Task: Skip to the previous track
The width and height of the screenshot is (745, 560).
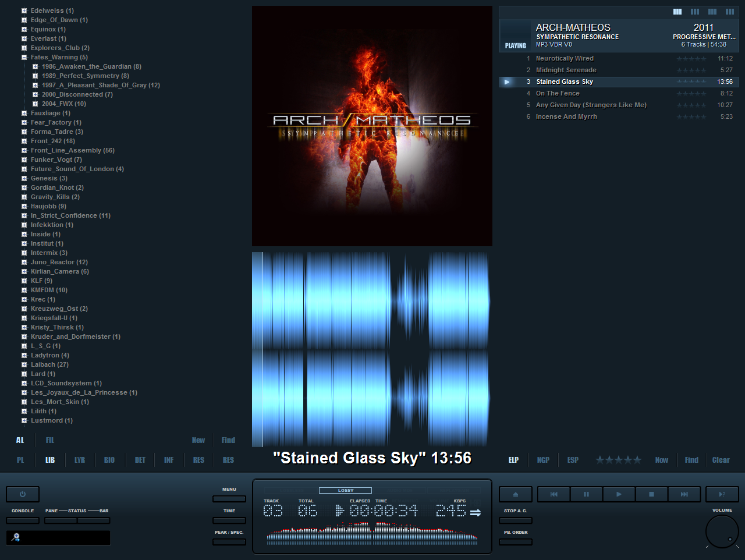Action: (554, 494)
